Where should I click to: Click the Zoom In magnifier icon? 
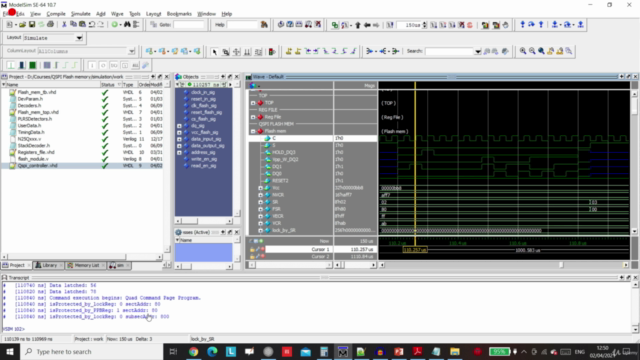coord(523,51)
